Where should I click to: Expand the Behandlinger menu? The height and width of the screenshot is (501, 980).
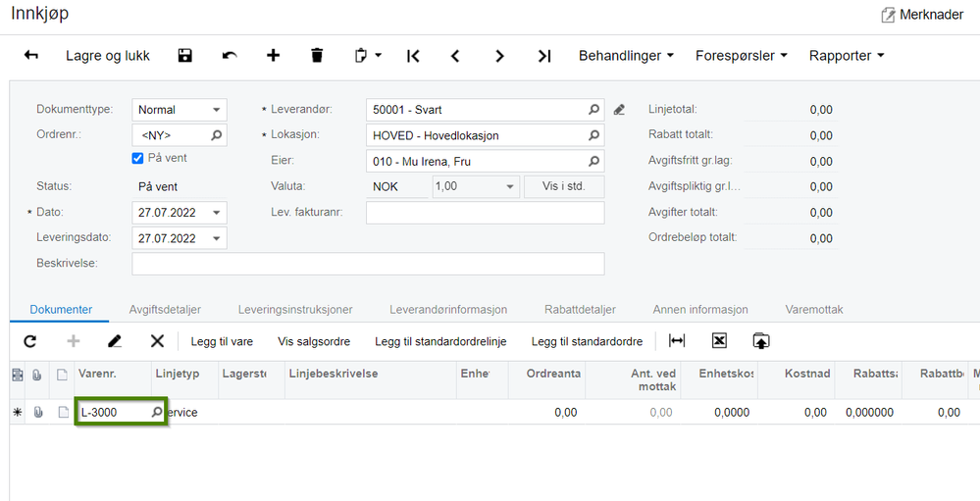point(626,56)
